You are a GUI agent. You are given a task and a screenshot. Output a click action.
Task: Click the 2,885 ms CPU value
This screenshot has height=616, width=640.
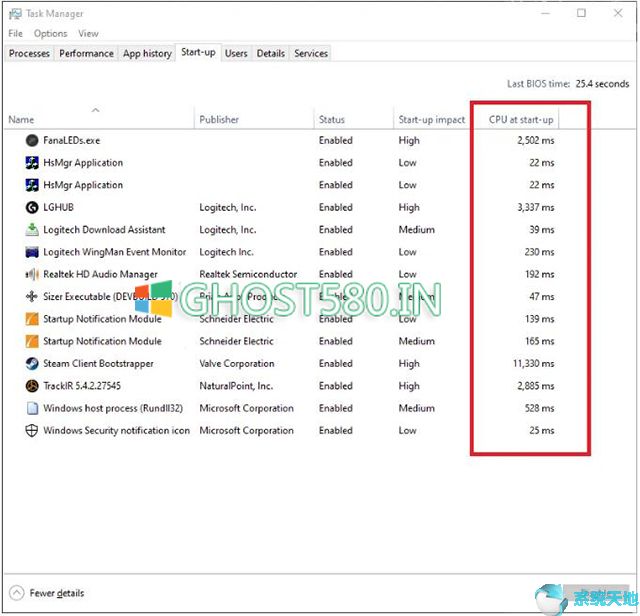coord(536,386)
